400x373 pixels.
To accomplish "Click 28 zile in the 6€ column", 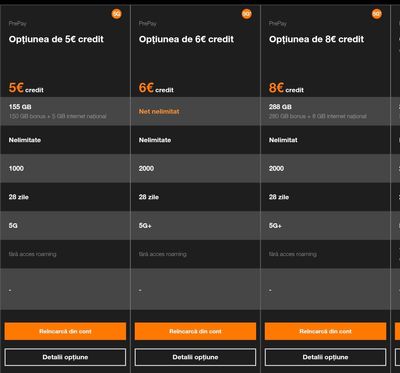I will [149, 197].
